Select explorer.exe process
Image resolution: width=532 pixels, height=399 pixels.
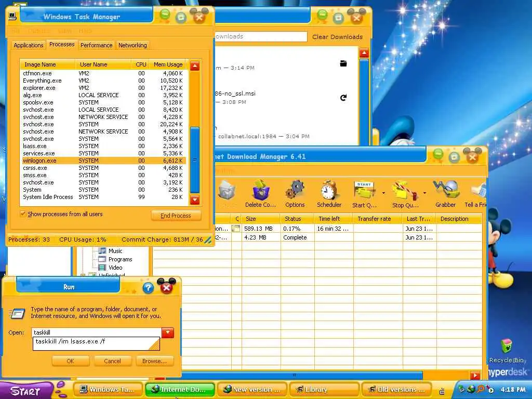click(x=103, y=88)
